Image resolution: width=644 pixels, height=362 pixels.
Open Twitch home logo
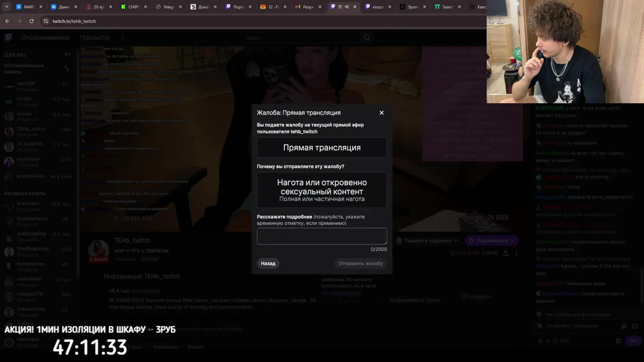[x=9, y=37]
